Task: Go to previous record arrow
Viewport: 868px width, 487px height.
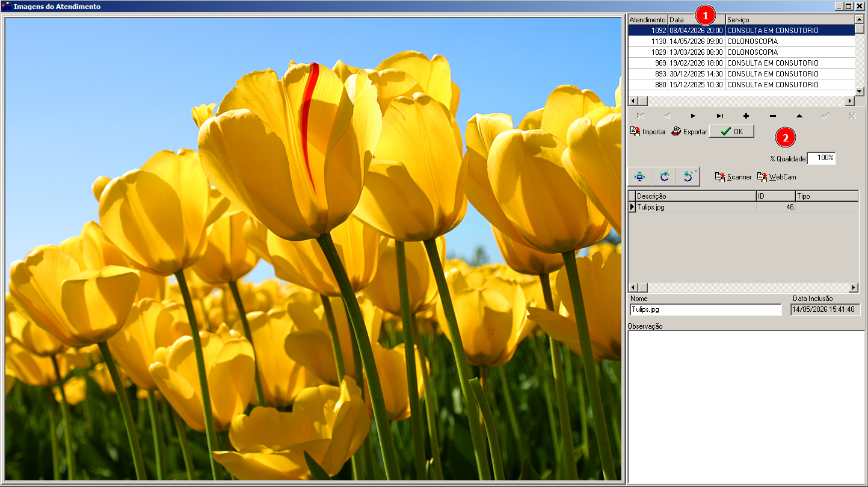Action: tap(667, 116)
